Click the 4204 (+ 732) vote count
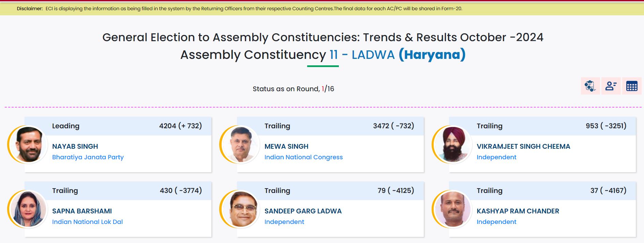 [180, 126]
